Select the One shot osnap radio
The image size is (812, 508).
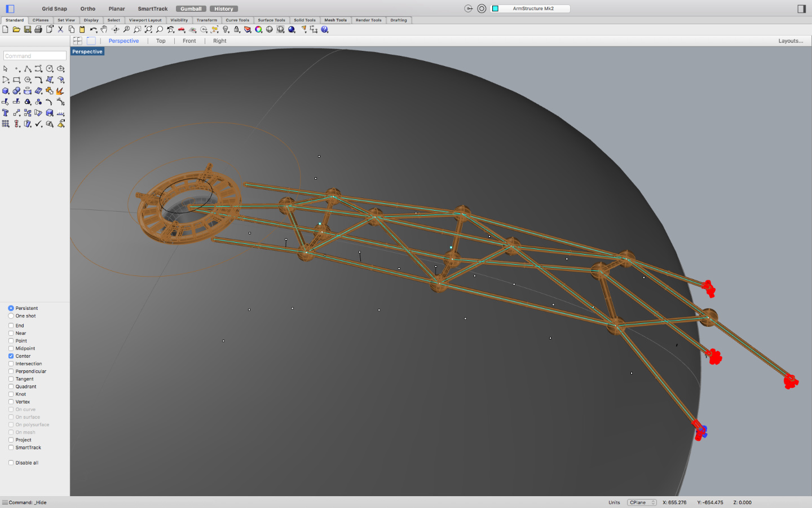pos(11,316)
